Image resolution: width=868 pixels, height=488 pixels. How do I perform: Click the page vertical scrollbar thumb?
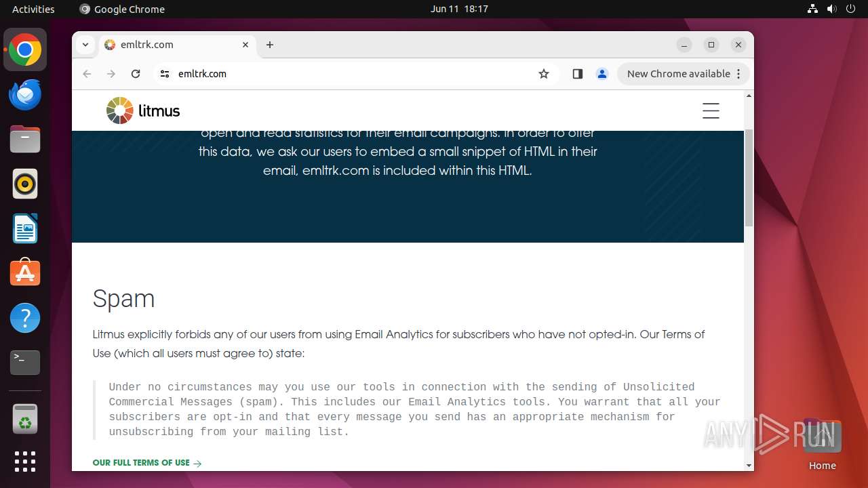tap(749, 176)
